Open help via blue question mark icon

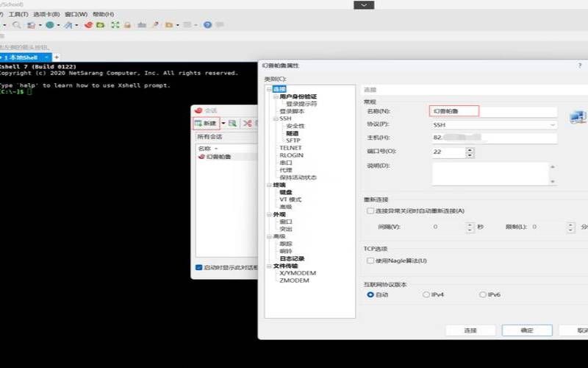[207, 25]
